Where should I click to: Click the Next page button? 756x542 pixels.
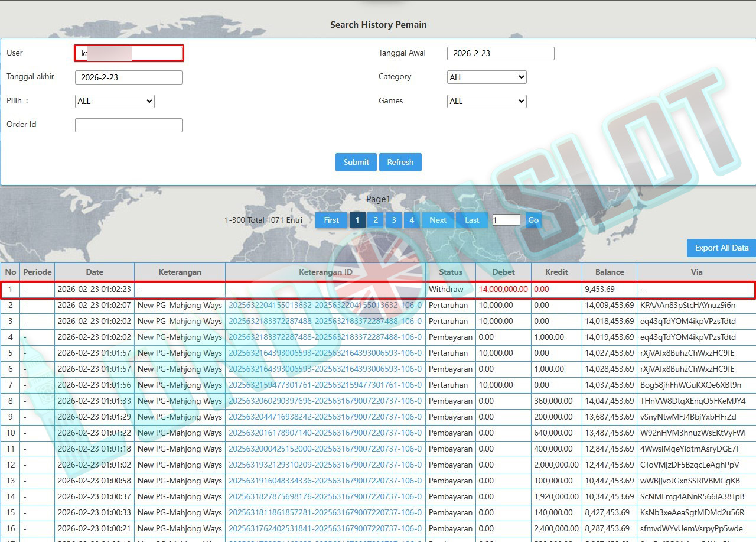tap(438, 220)
